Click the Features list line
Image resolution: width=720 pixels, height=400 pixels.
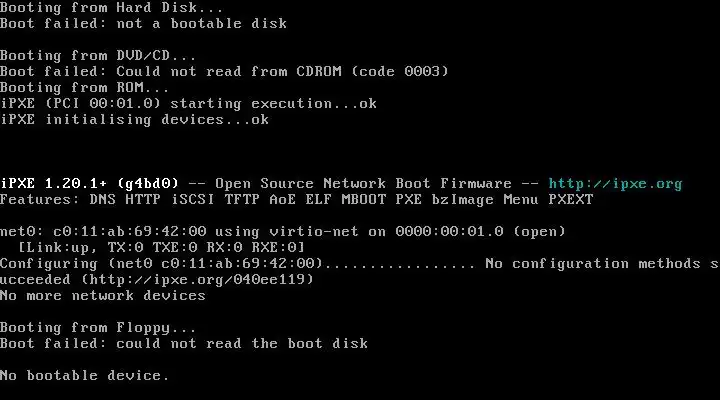(x=297, y=200)
